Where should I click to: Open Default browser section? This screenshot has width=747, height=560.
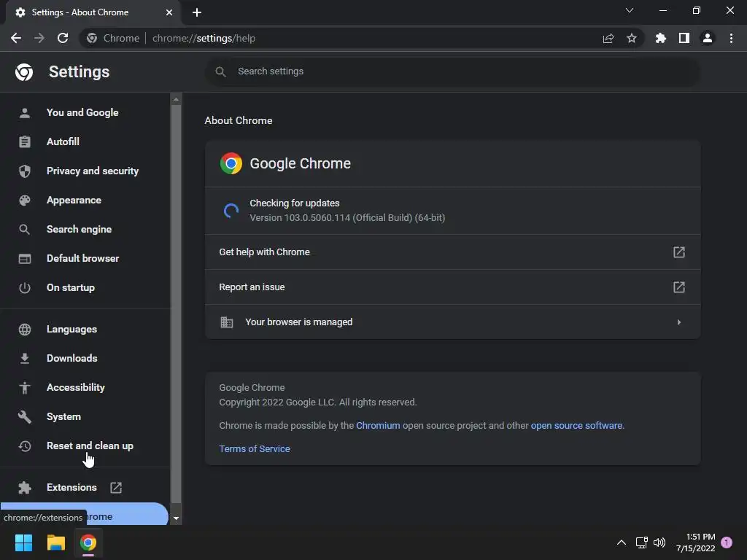pos(83,258)
